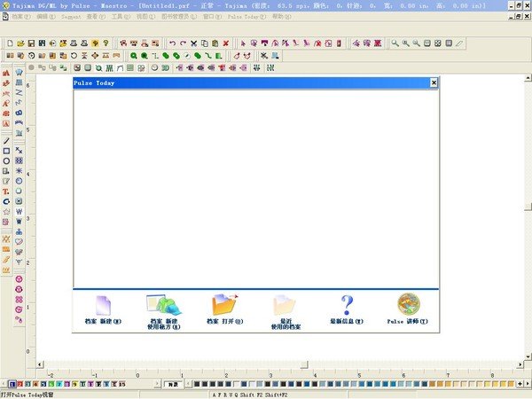Select the Heart shape tool
This screenshot has height=399, width=532.
19,241
